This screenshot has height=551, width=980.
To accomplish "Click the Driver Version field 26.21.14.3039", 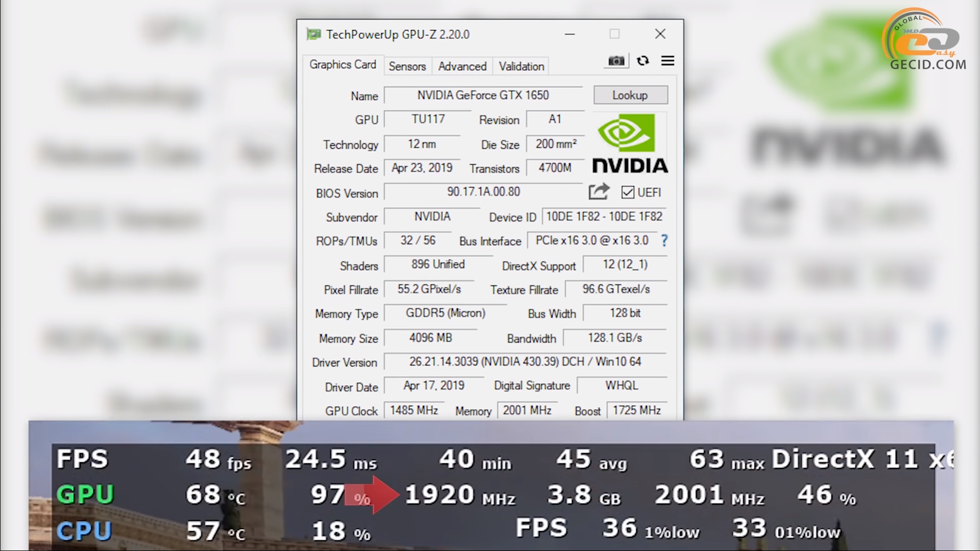I will click(525, 362).
